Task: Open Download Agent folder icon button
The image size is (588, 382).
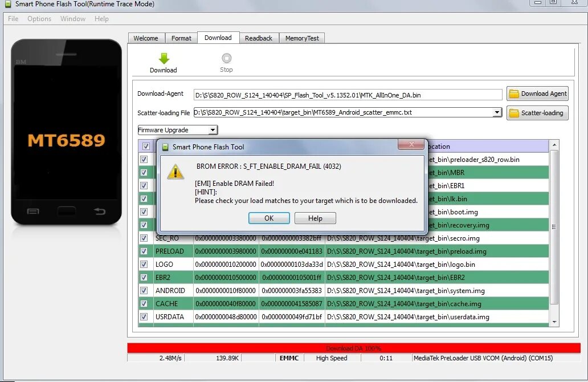Action: (x=514, y=94)
